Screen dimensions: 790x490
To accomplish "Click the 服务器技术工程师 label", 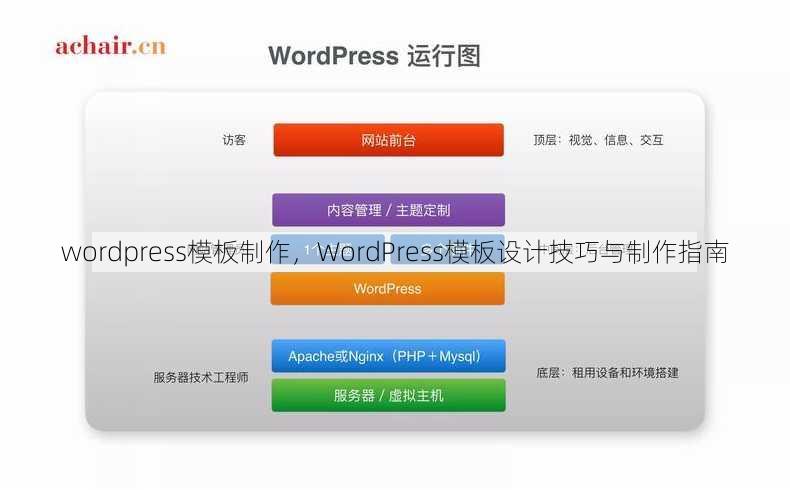I will tap(201, 377).
